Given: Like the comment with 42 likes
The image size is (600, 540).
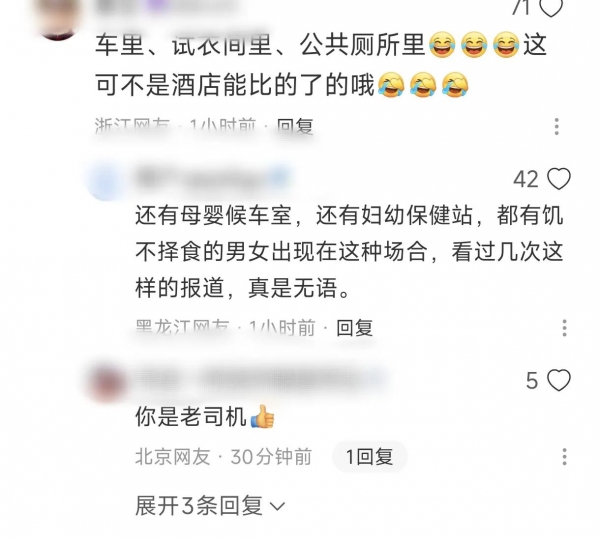Looking at the screenshot, I should tap(559, 179).
